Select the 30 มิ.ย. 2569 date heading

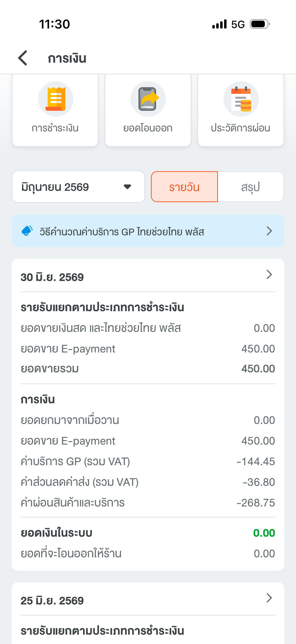[x=52, y=277]
